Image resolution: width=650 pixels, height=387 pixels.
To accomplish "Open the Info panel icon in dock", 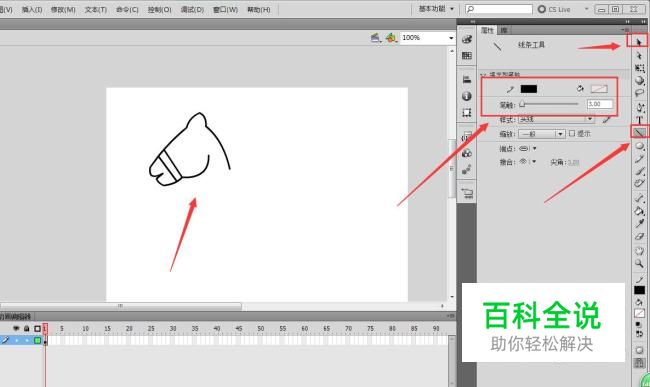I will (467, 96).
